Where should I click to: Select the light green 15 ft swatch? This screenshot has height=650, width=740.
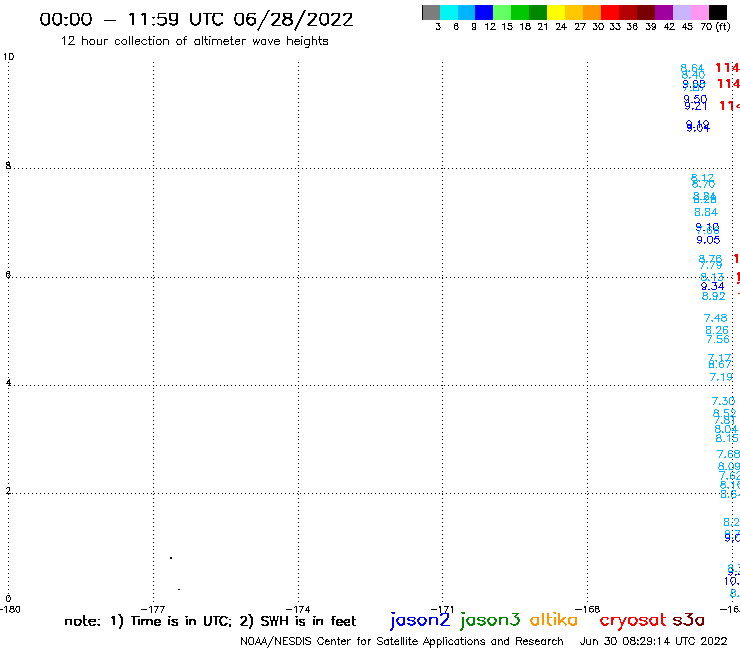pyautogui.click(x=502, y=12)
